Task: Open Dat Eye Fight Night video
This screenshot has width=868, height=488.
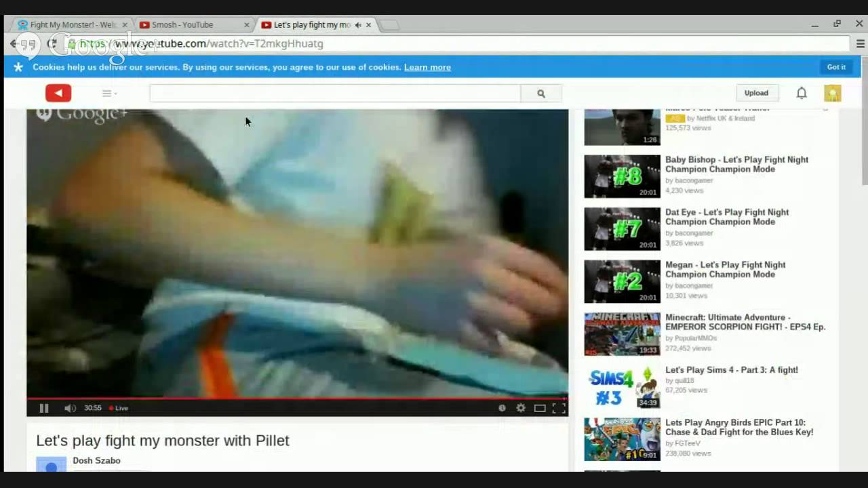Action: (x=727, y=217)
